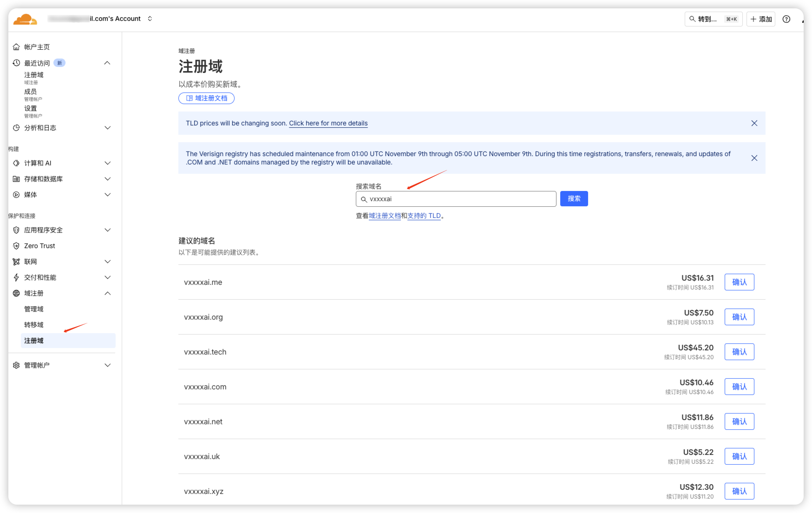Open the 域注册文档 documentation button

206,98
